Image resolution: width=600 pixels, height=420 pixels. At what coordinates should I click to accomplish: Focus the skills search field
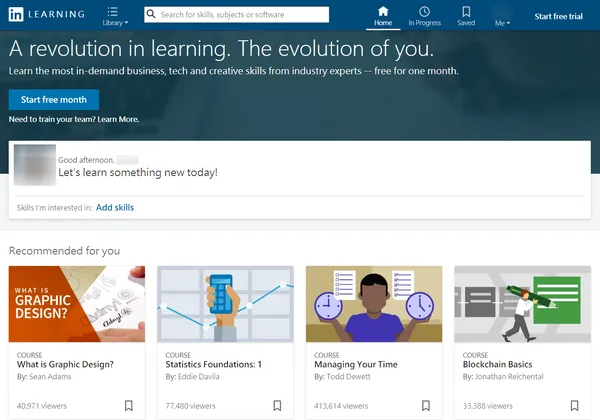[x=236, y=15]
